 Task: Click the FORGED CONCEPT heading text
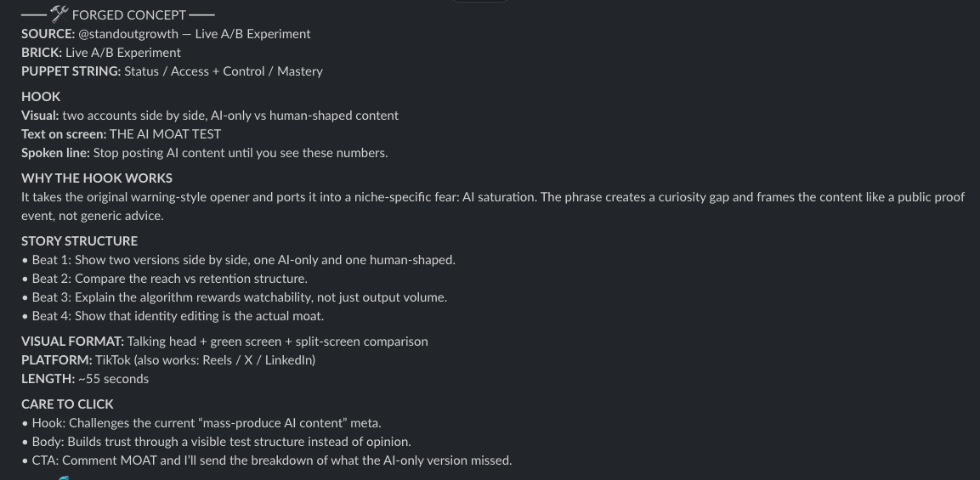[128, 15]
